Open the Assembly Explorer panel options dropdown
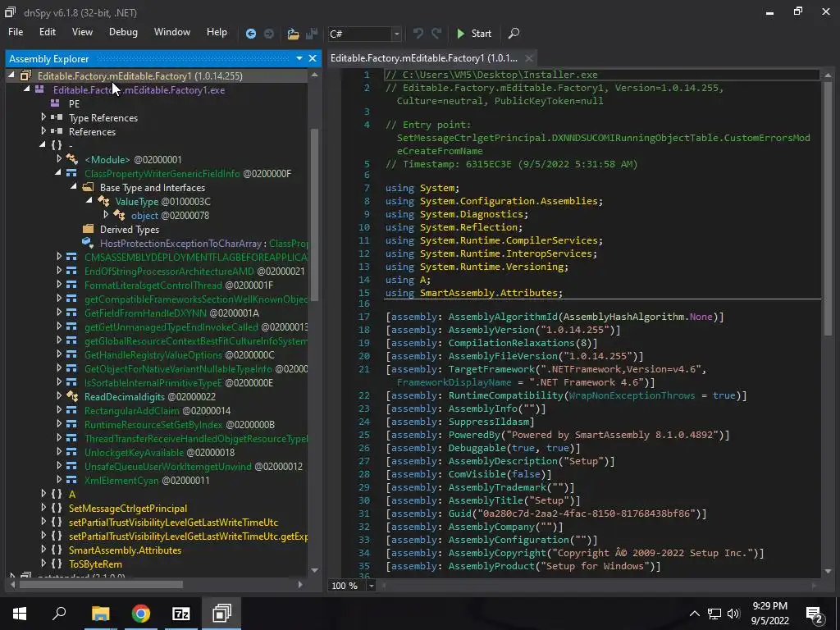Image resolution: width=840 pixels, height=630 pixels. 299,58
